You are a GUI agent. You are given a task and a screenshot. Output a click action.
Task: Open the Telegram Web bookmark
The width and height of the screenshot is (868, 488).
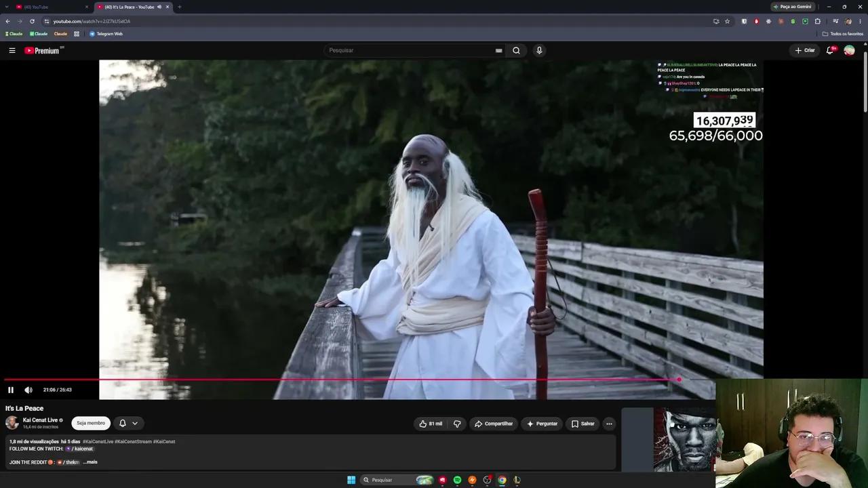pyautogui.click(x=106, y=34)
